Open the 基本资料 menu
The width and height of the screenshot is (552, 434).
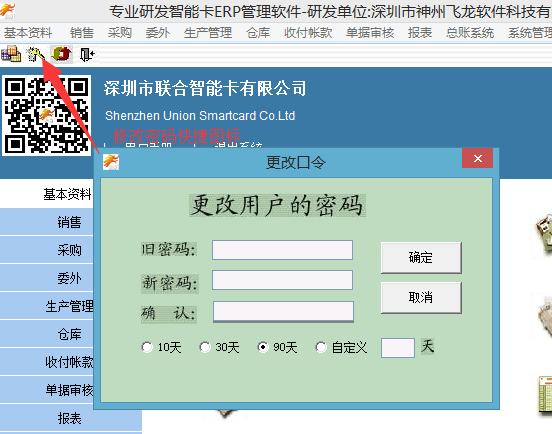[x=28, y=33]
